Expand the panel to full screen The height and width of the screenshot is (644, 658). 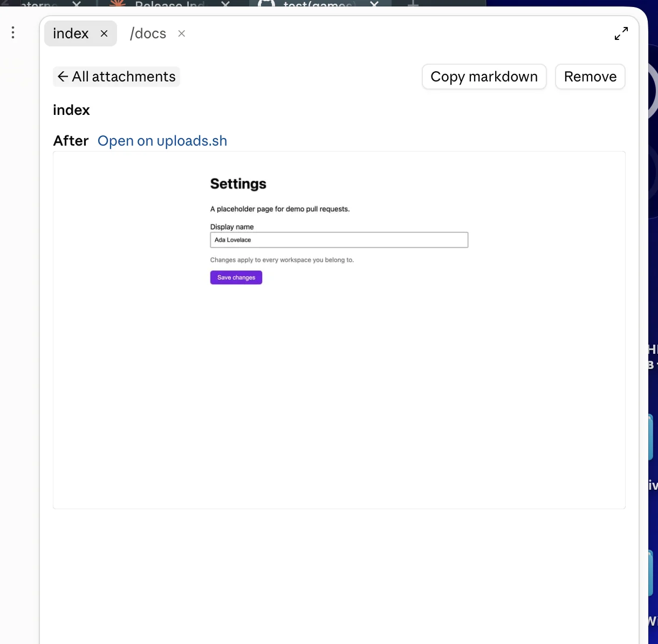pos(621,33)
